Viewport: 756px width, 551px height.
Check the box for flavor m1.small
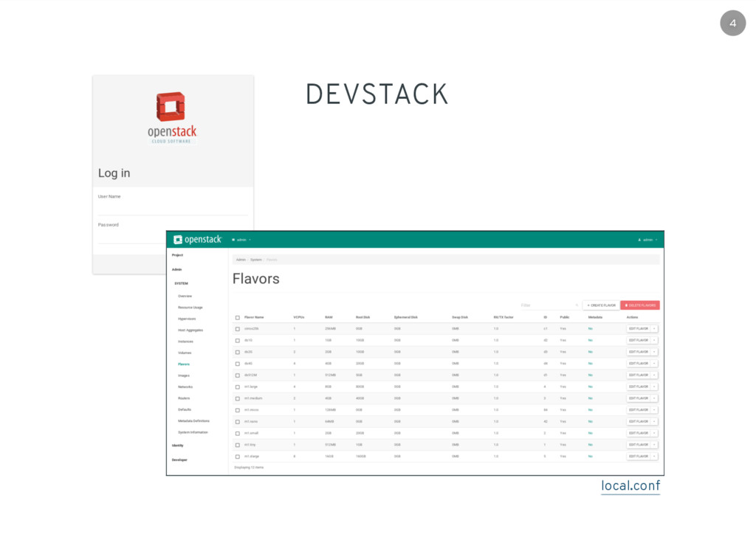pos(237,434)
